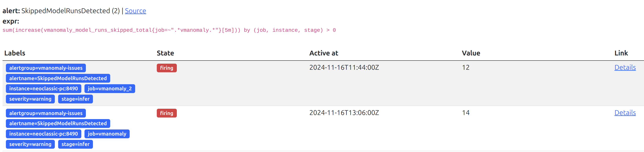
Task: Click first row's stage=infer label
Action: click(x=75, y=99)
